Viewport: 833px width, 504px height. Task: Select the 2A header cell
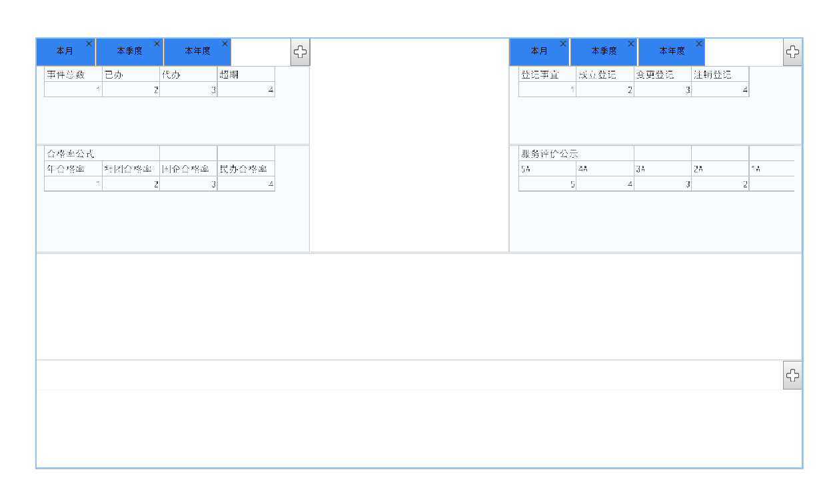point(720,169)
